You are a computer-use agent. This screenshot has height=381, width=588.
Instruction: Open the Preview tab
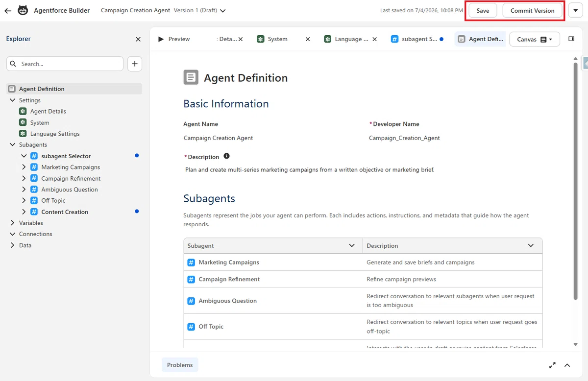pos(174,39)
